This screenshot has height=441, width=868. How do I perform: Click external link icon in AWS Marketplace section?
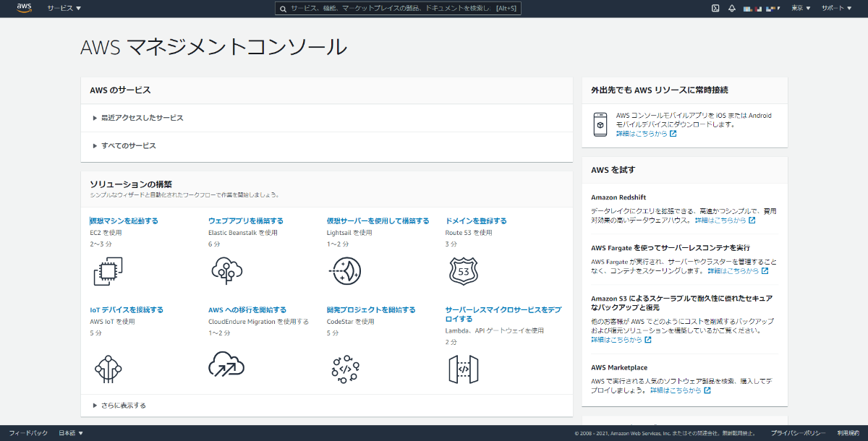pyautogui.click(x=707, y=390)
